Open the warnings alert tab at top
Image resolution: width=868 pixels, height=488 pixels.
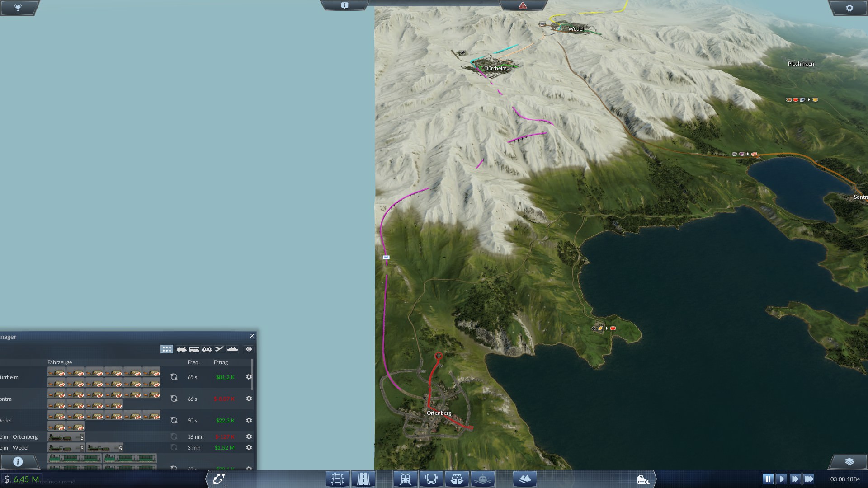tap(523, 5)
